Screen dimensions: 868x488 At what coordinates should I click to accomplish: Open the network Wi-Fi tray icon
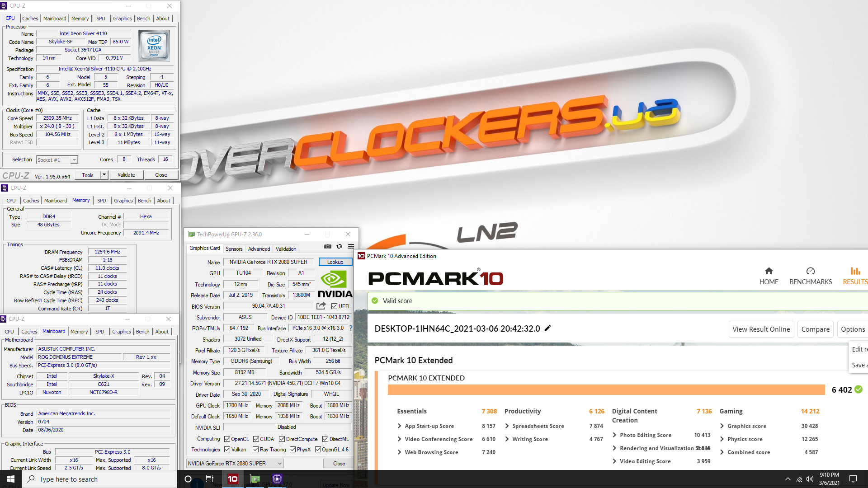799,479
